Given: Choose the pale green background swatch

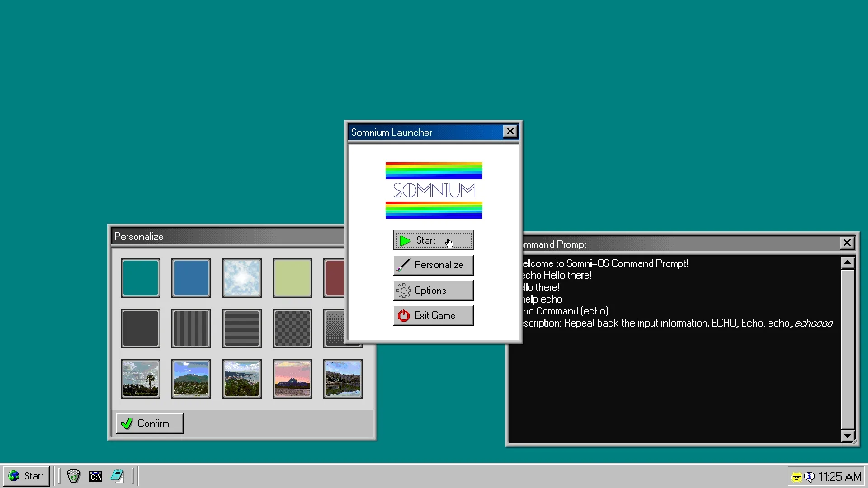Looking at the screenshot, I should coord(292,278).
